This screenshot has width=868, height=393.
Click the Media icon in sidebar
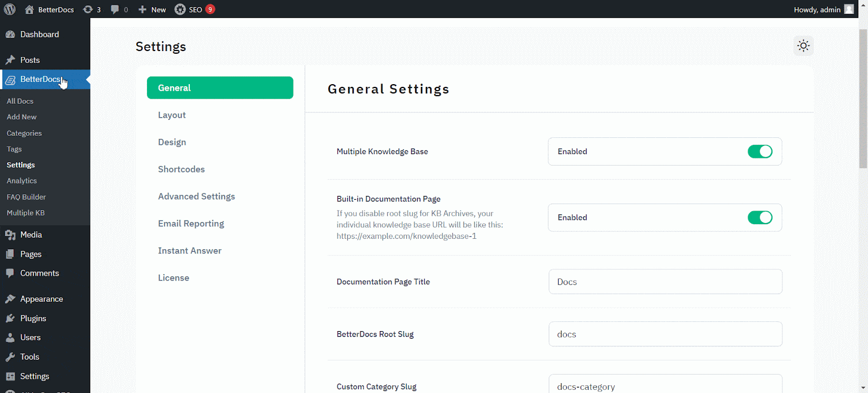10,234
